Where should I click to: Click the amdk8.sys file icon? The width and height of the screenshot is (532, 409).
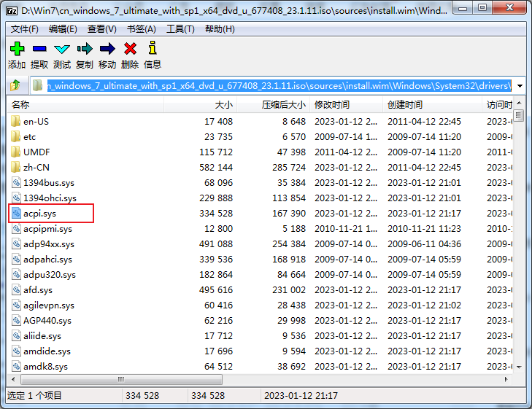(x=16, y=366)
